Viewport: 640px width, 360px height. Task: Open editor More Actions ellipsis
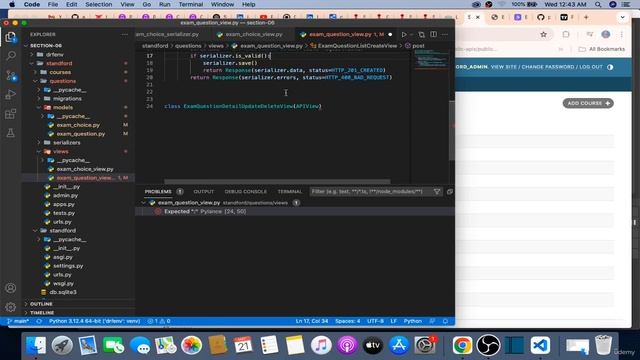click(x=445, y=35)
